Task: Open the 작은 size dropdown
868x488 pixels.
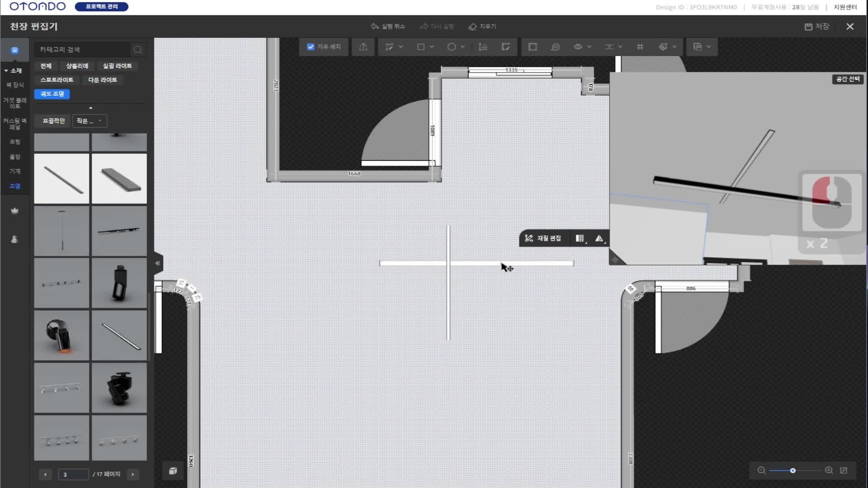Action: click(90, 121)
